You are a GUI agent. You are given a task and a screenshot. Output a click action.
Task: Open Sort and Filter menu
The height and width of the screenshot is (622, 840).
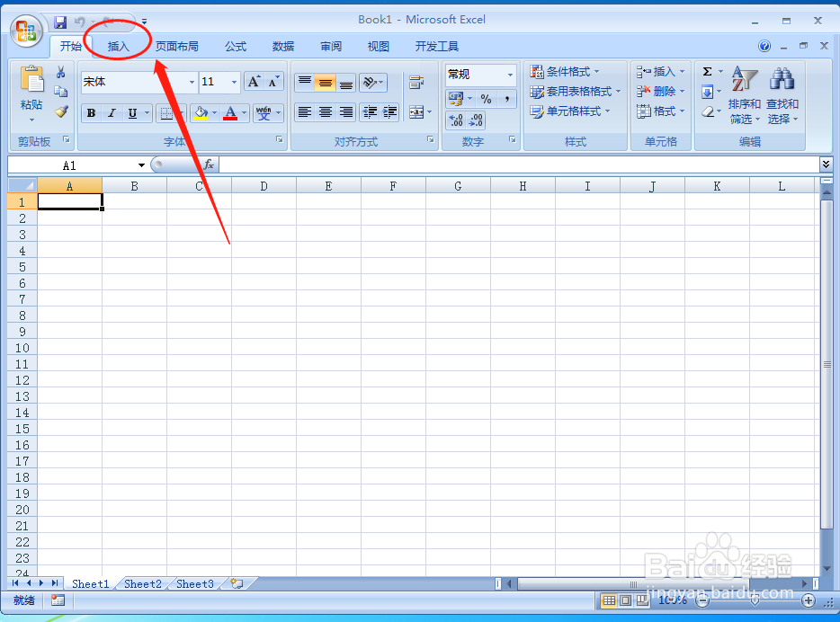(x=744, y=95)
